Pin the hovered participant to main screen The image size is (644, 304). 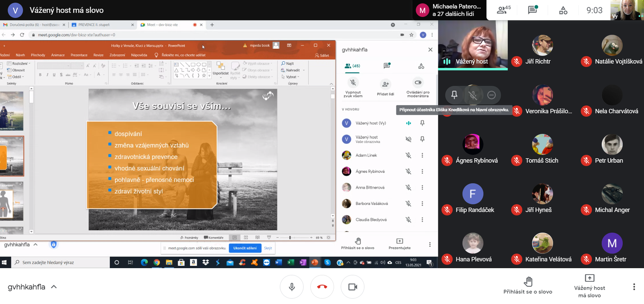click(x=454, y=95)
